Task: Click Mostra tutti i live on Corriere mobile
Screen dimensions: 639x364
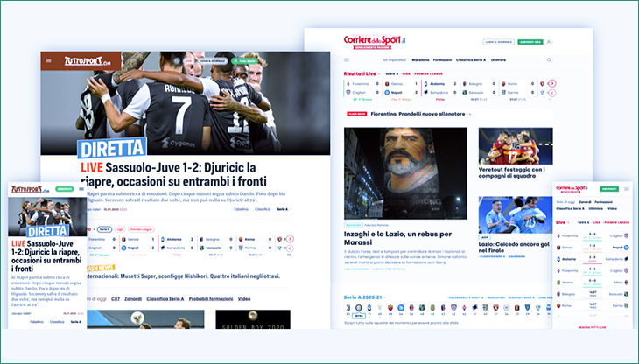Action: click(593, 327)
